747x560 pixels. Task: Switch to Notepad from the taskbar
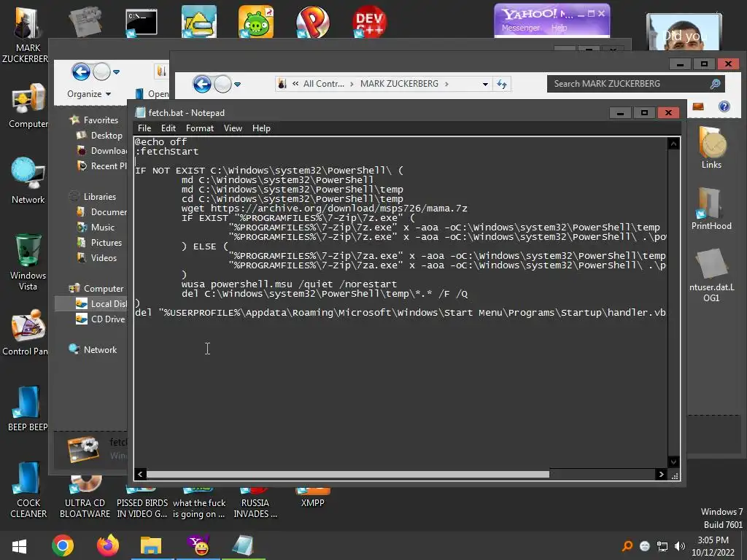[x=243, y=545]
